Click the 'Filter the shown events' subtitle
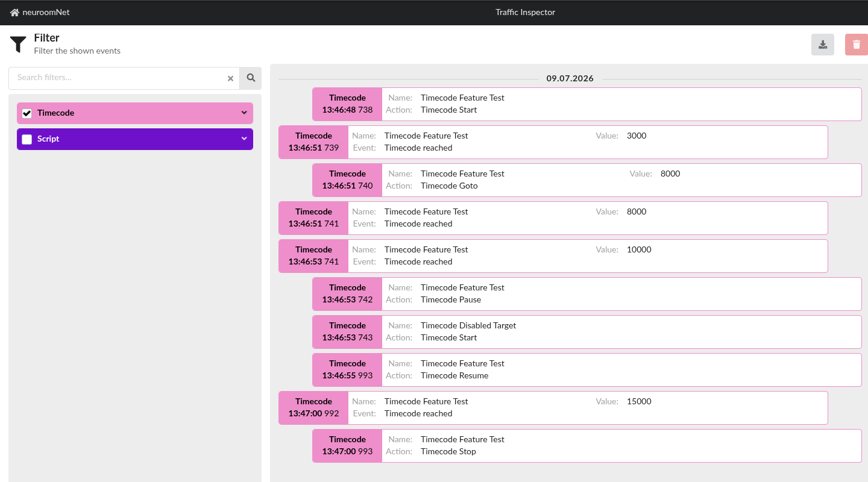The image size is (868, 482). click(77, 51)
